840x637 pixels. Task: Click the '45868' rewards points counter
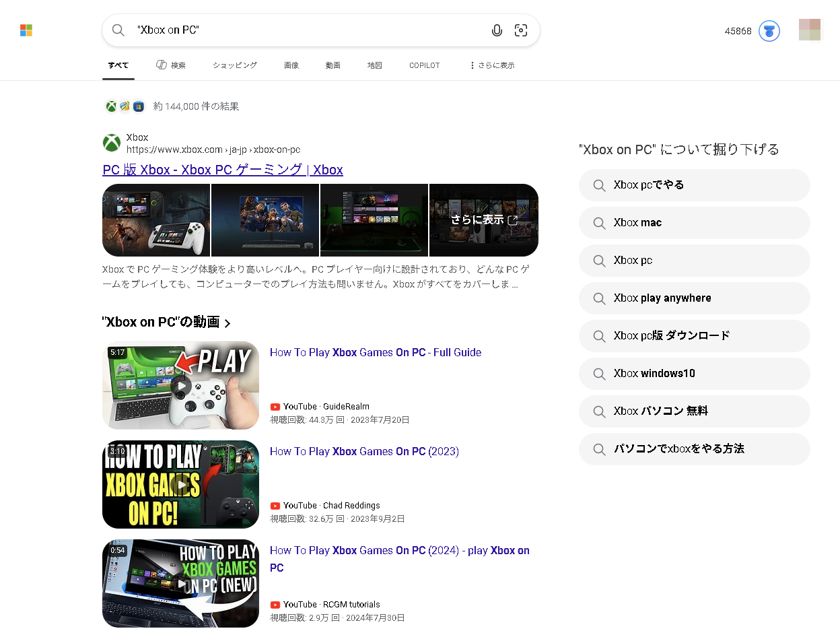tap(738, 30)
